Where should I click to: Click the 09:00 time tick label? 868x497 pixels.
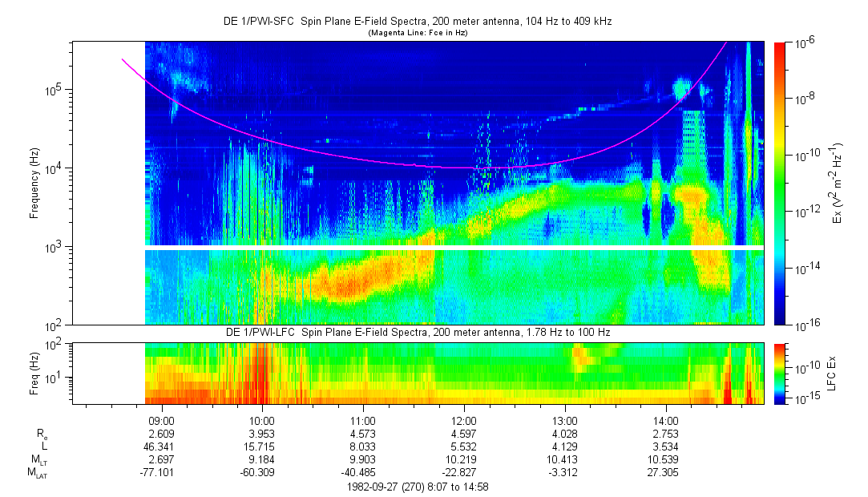coord(161,420)
